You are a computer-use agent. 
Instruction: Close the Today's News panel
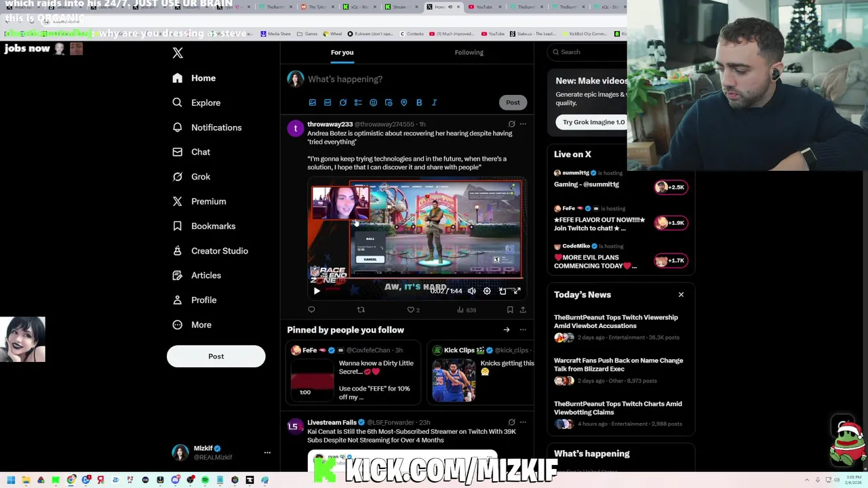pyautogui.click(x=681, y=295)
